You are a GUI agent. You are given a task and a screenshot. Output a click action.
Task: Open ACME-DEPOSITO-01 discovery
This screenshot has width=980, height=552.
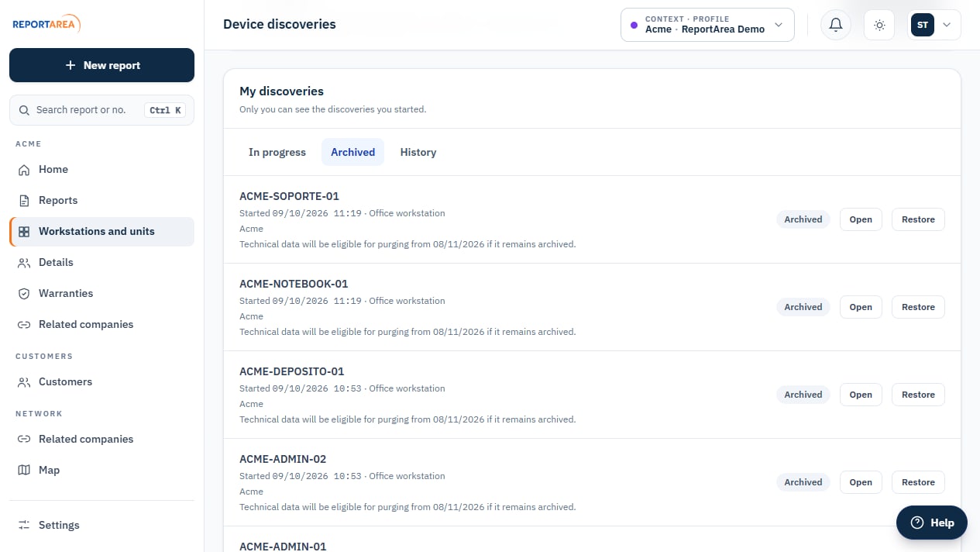[x=861, y=395]
